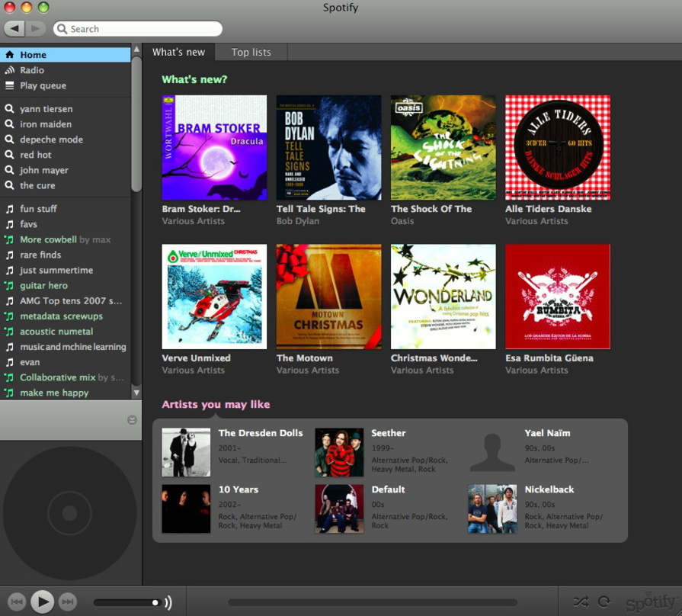Open the Christmas Wonderland album cover
682x616 pixels.
[443, 297]
